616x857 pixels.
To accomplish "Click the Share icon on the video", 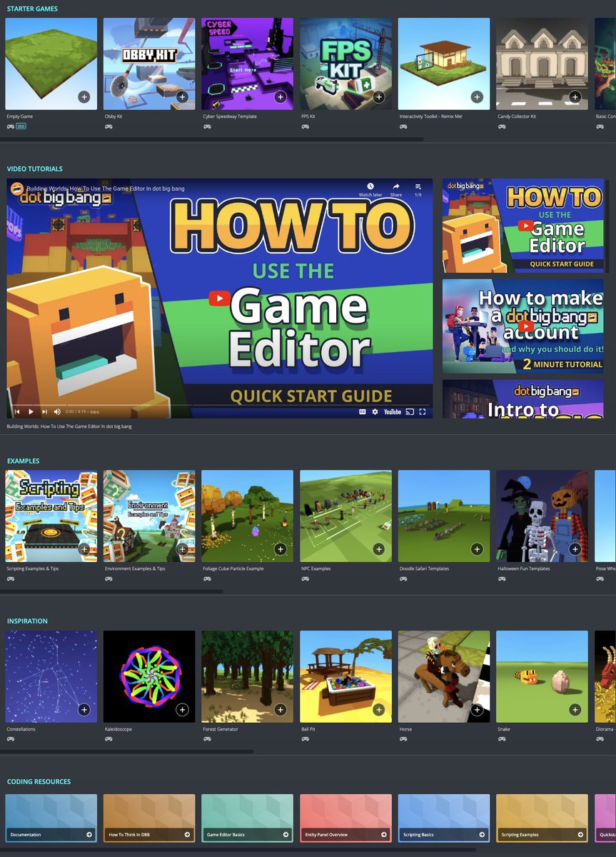I will (396, 189).
